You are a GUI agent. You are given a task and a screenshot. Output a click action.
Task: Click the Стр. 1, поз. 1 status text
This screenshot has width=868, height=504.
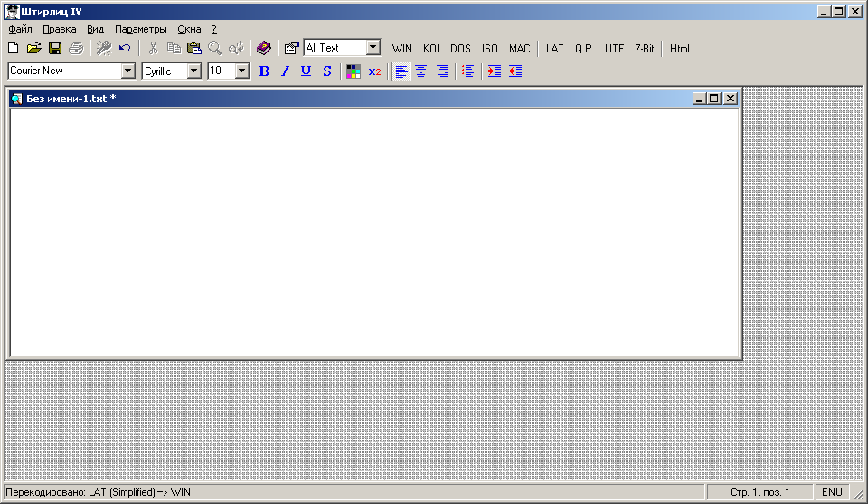pyautogui.click(x=760, y=492)
